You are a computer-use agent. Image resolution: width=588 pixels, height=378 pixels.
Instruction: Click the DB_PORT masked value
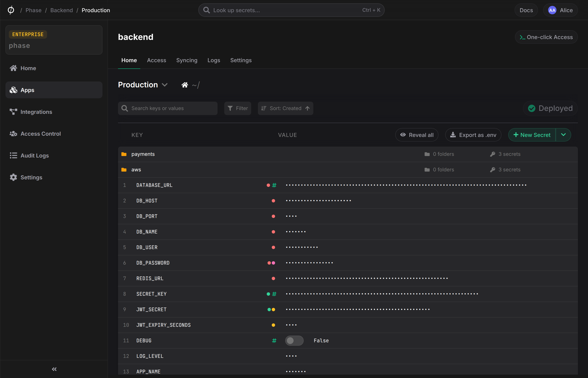291,216
